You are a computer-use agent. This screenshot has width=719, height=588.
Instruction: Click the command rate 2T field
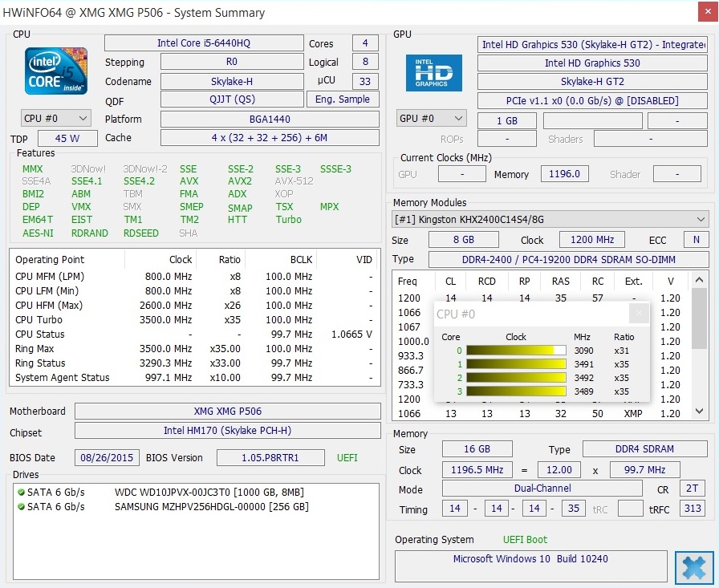tap(693, 488)
